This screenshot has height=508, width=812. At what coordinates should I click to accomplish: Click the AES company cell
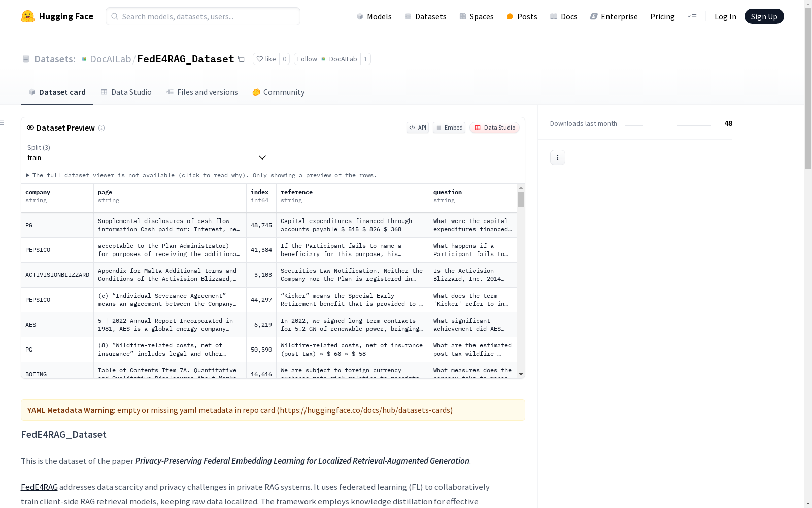coord(57,325)
